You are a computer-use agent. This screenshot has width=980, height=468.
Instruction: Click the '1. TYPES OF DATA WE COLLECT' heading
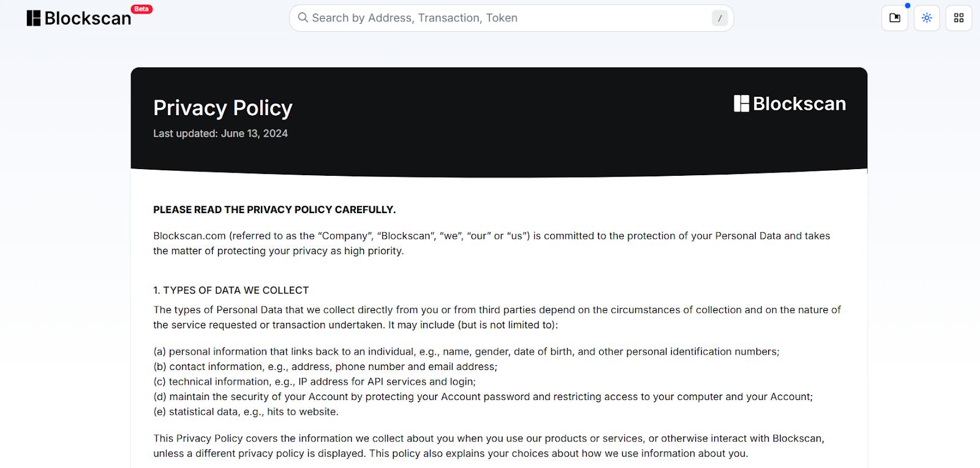[x=231, y=290]
